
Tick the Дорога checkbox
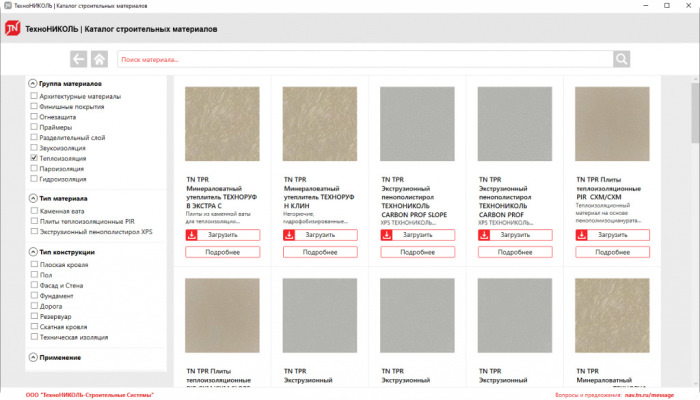point(34,306)
